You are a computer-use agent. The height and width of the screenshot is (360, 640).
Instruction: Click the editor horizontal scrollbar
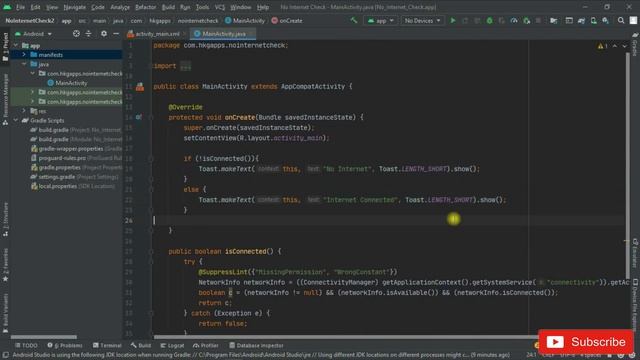[x=345, y=337]
